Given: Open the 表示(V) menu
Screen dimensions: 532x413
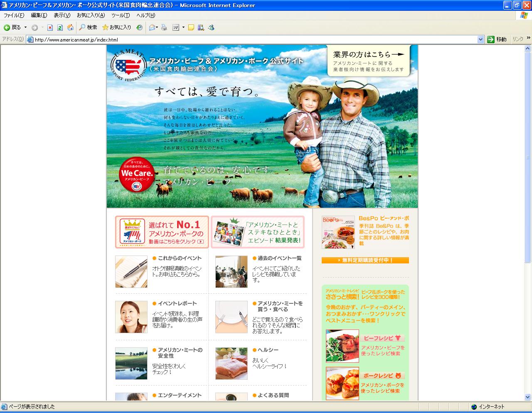Looking at the screenshot, I should (x=62, y=15).
